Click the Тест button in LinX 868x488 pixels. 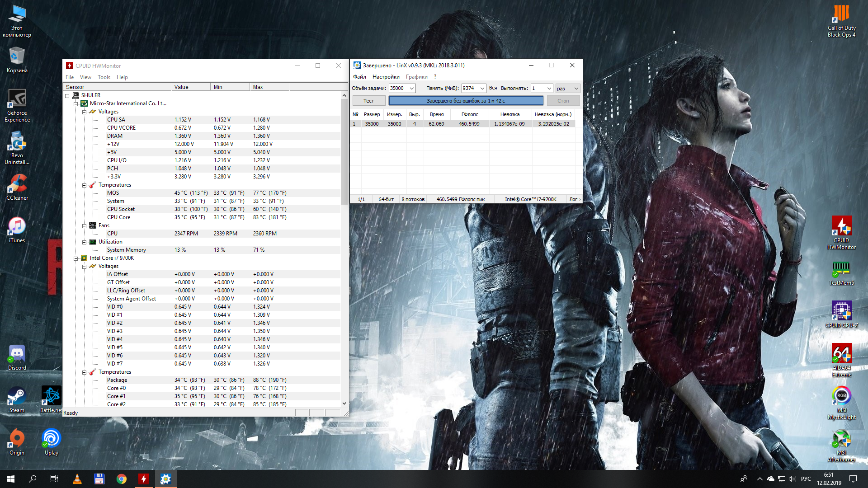tap(368, 101)
